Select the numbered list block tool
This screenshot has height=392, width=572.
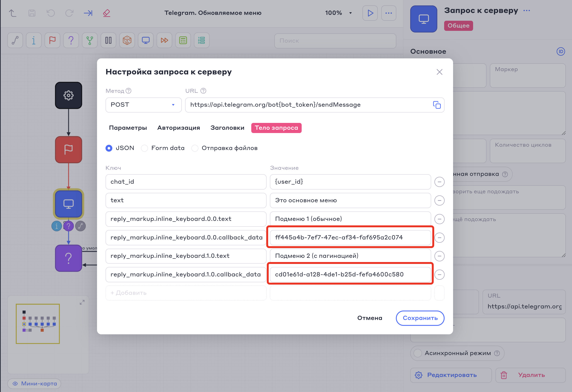(202, 40)
